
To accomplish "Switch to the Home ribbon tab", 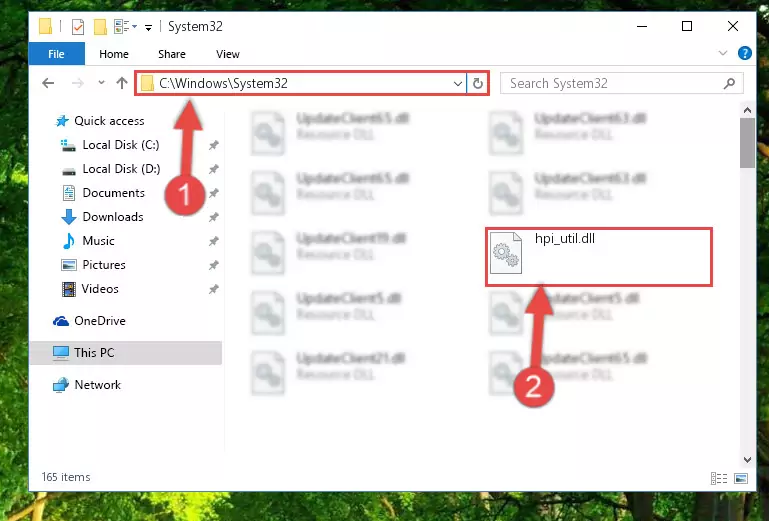I will pos(114,54).
